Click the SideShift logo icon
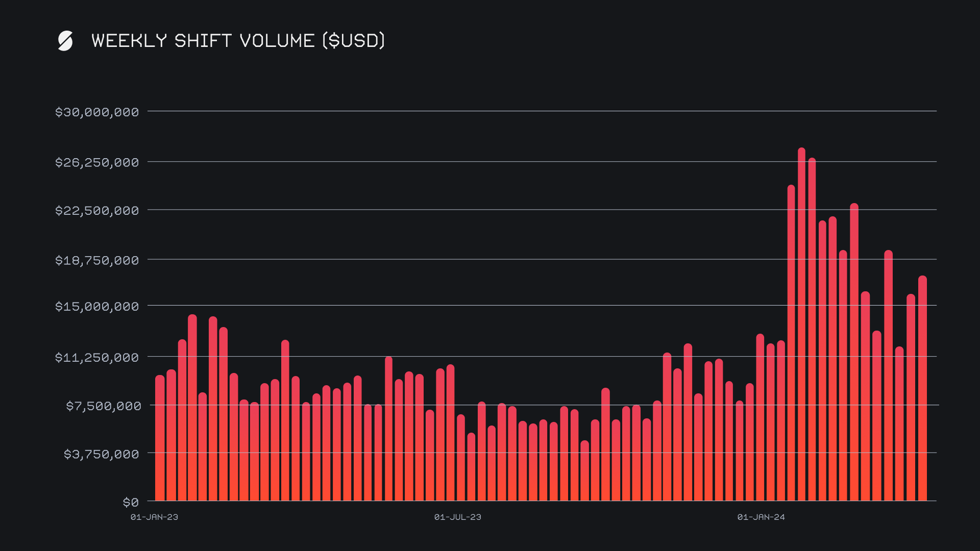This screenshot has height=551, width=980. 65,41
